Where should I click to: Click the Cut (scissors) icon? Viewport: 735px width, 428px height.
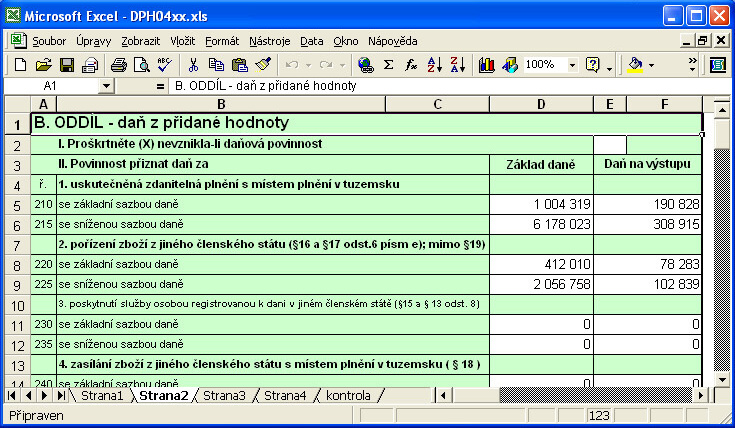[x=193, y=65]
